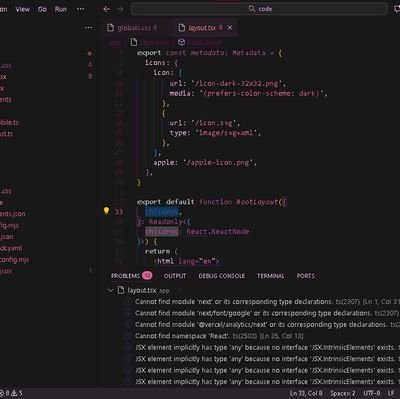This screenshot has height=399, width=400.
Task: Change file encoding via UTF-8
Action: [372, 393]
